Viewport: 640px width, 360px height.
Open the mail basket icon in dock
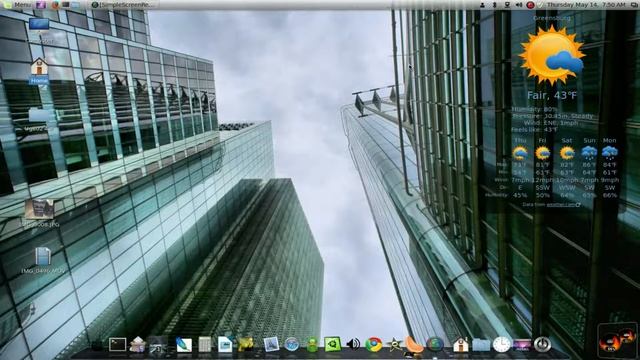coord(138,345)
